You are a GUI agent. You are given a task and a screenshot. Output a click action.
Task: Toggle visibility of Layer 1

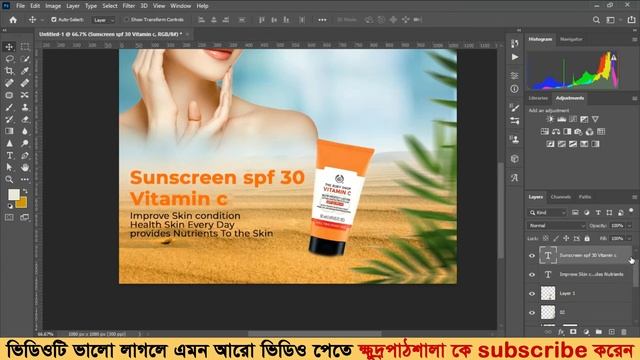(532, 293)
